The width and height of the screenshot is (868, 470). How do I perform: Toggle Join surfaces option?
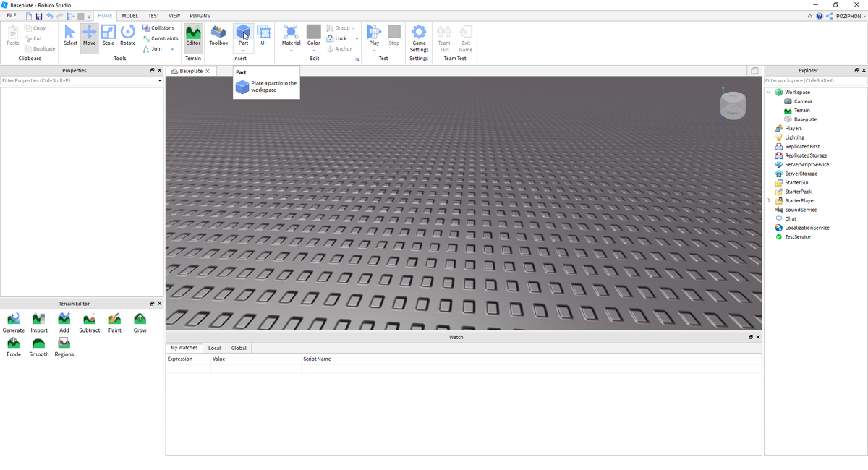(x=153, y=48)
